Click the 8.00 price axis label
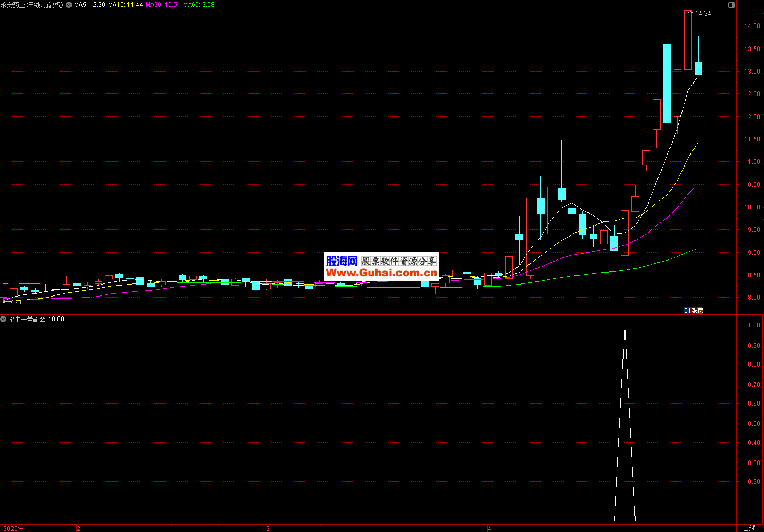 pos(754,298)
